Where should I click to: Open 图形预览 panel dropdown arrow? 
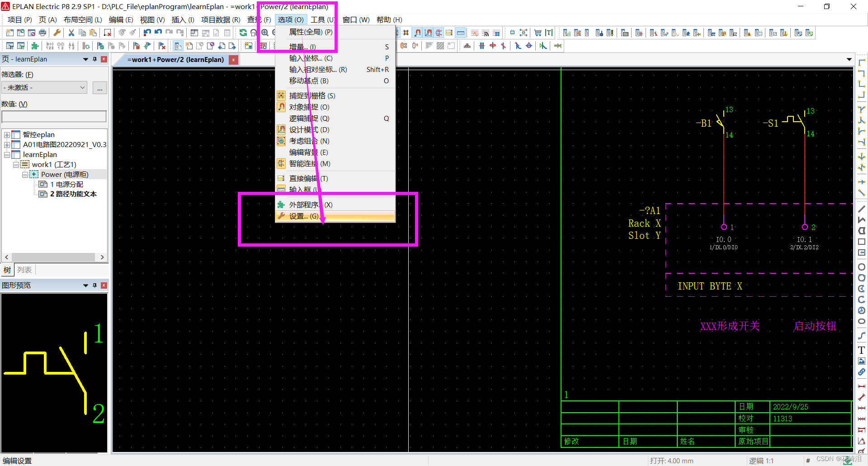[x=85, y=285]
